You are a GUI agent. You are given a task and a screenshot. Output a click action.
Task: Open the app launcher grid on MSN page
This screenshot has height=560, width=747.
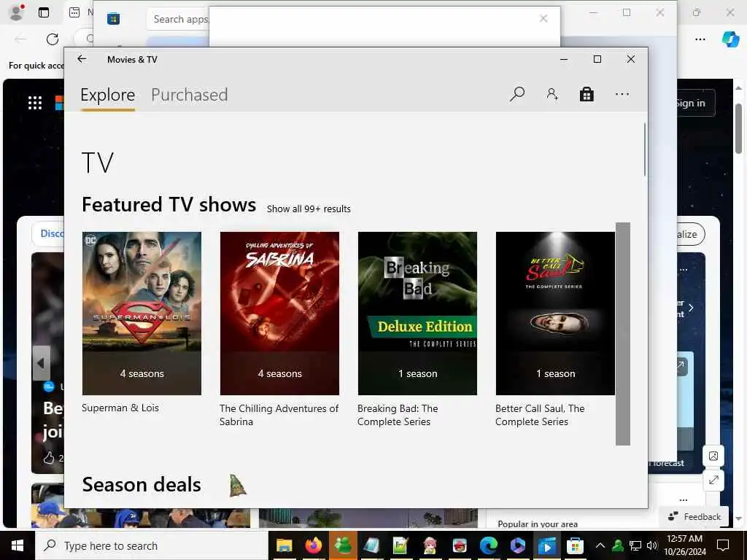(x=35, y=103)
